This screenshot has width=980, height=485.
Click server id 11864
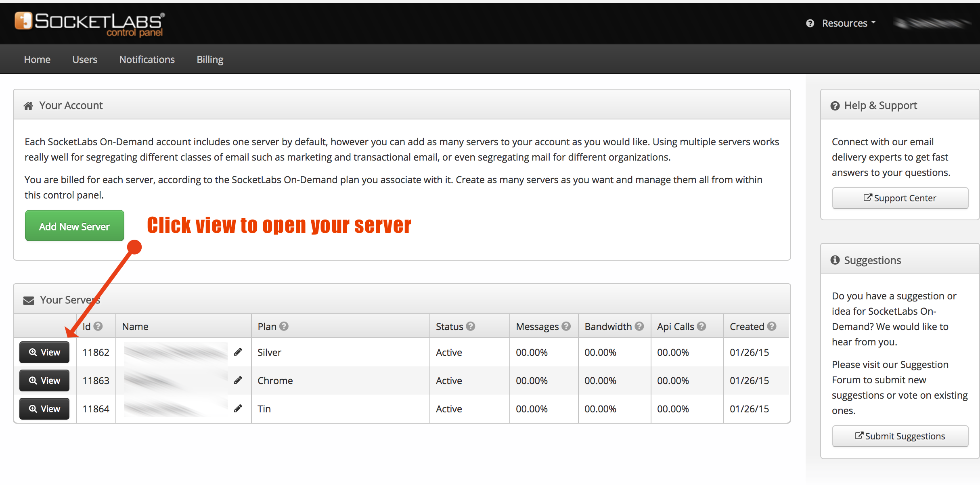[x=96, y=409]
